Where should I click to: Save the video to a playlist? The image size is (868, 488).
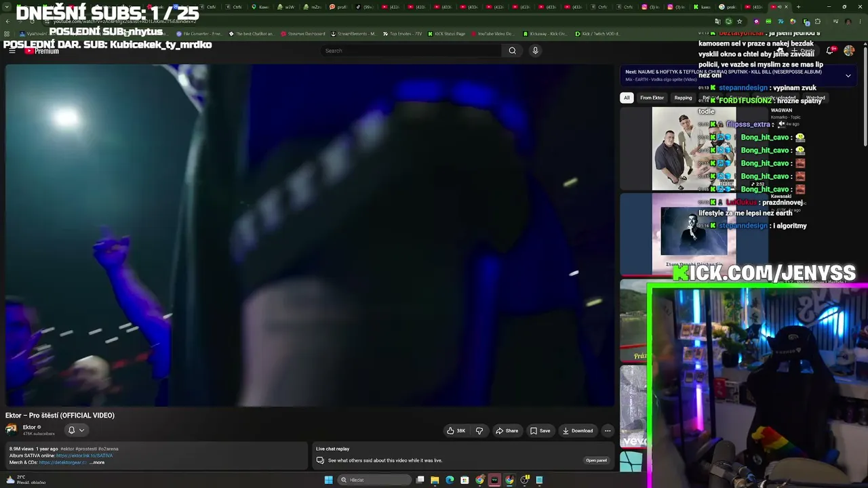pyautogui.click(x=540, y=430)
